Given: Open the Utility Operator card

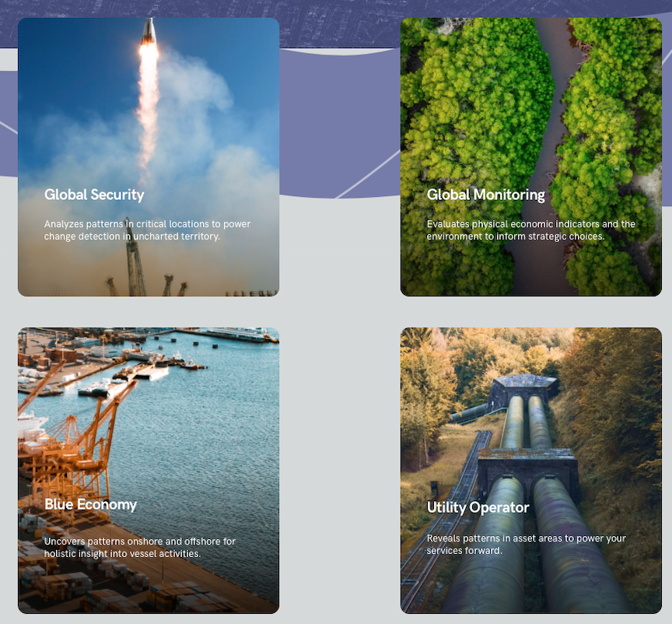Looking at the screenshot, I should pos(531,471).
